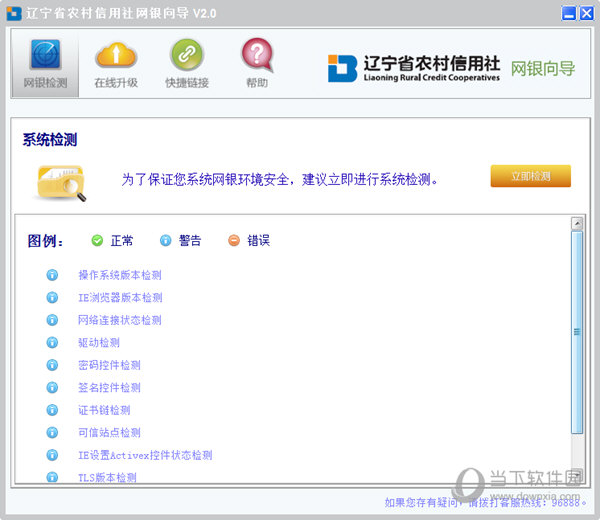
Task: Click info icon beside IE设置Activex控件状态检测
Action: tap(52, 455)
